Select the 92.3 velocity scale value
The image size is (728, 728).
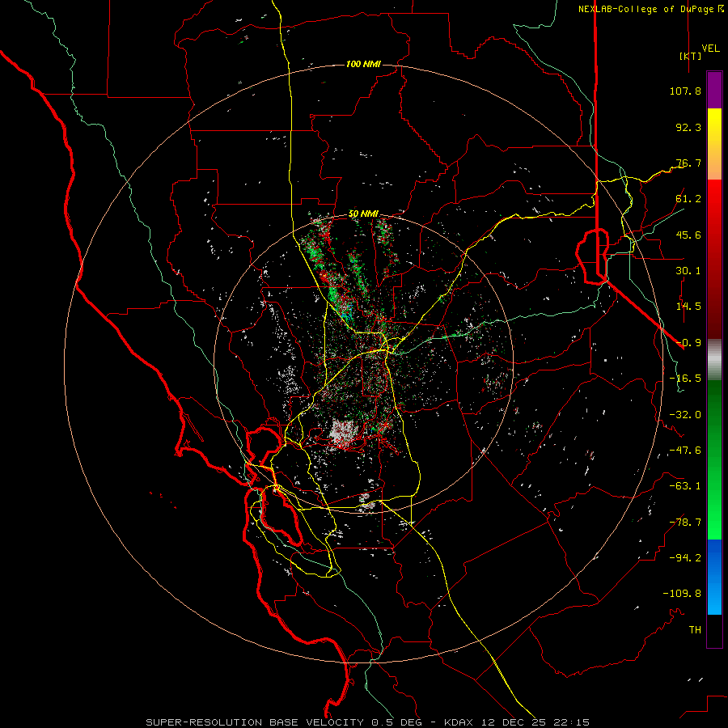(x=688, y=127)
